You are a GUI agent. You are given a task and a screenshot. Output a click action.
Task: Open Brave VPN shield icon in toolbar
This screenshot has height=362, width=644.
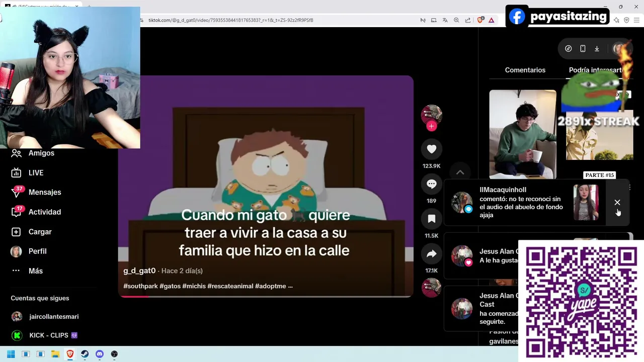626,20
